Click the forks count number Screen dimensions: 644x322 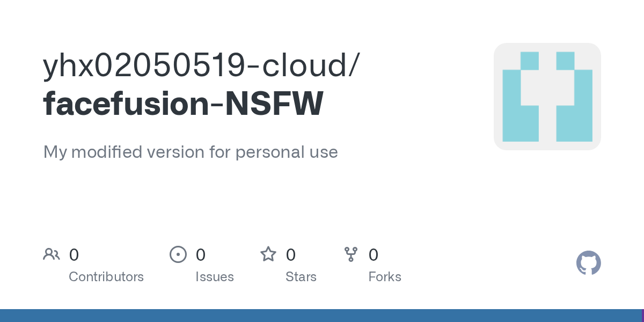pos(374,255)
